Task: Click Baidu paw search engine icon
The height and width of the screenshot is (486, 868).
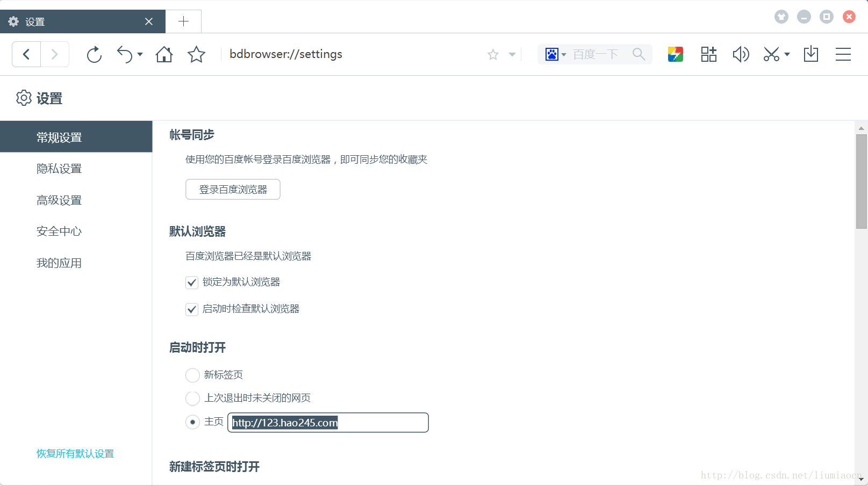Action: pyautogui.click(x=551, y=54)
